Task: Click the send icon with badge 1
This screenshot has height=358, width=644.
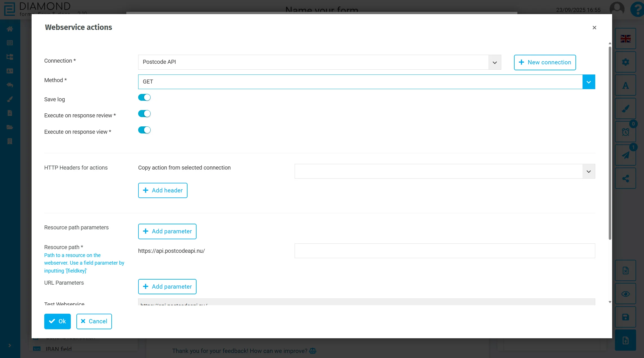Action: 625,155
